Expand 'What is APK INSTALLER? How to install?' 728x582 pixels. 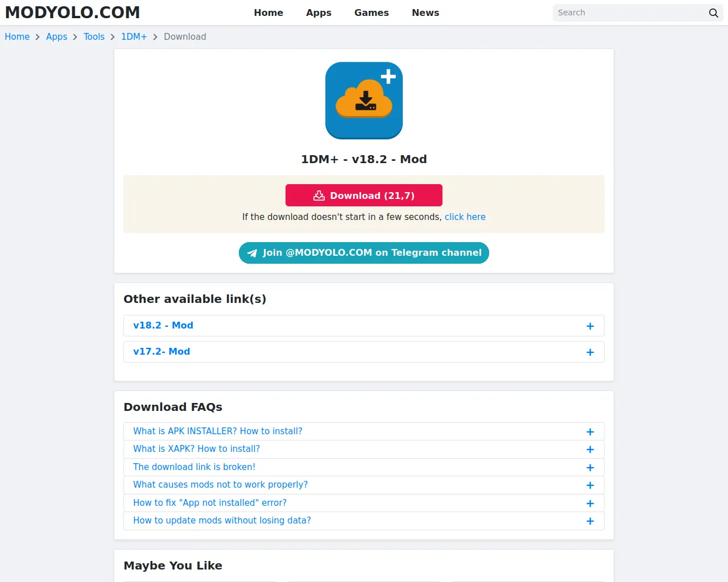(x=364, y=431)
